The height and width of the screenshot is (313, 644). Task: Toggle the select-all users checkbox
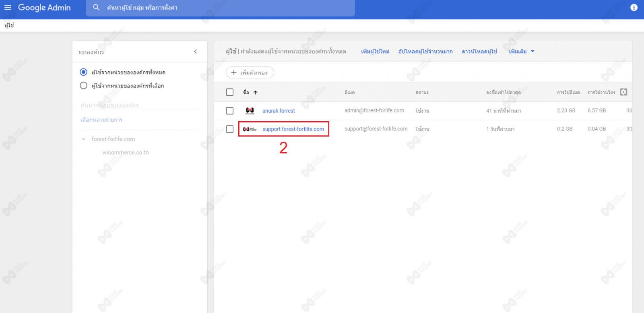[x=230, y=92]
